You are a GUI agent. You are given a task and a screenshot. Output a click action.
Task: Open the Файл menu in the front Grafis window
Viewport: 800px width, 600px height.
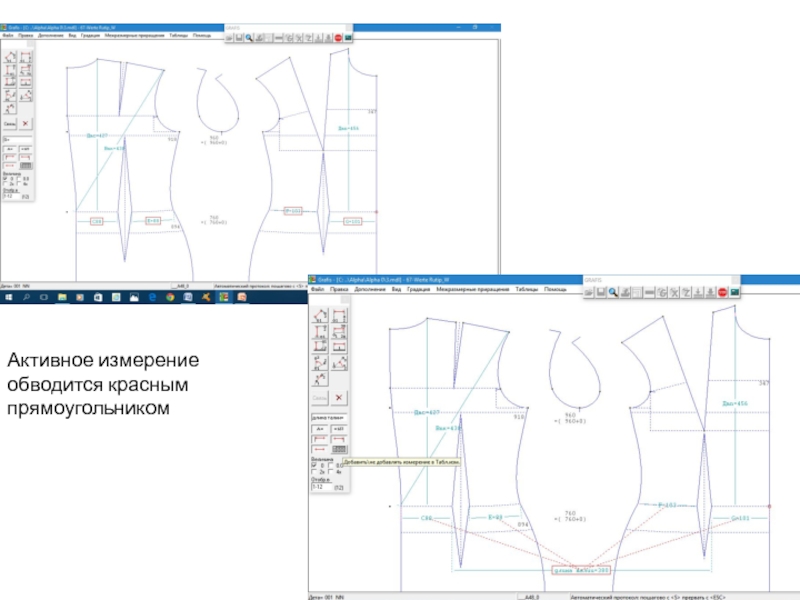pyautogui.click(x=317, y=289)
